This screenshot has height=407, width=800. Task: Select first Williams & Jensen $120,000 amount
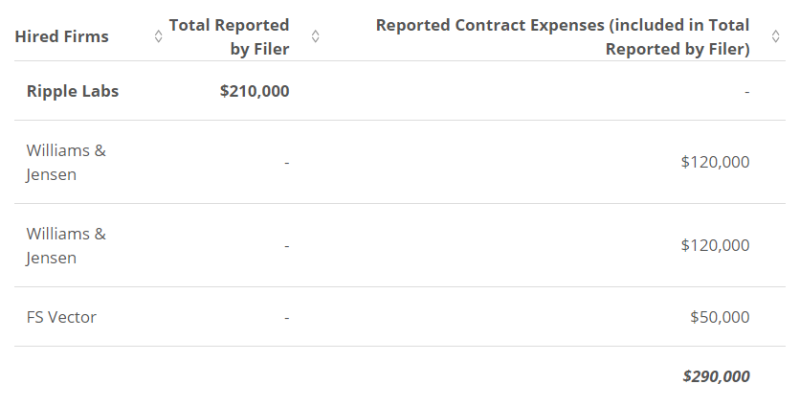pos(715,162)
